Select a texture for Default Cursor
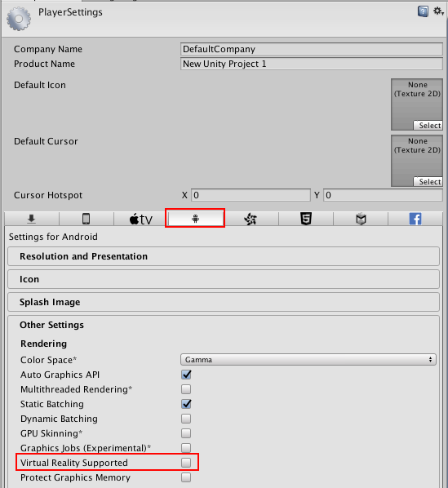Image resolution: width=448 pixels, height=488 pixels. [x=428, y=181]
